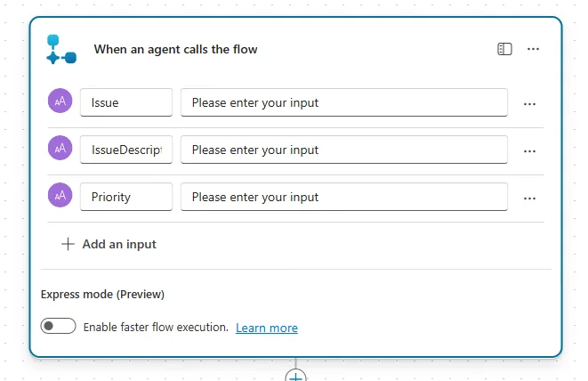Open the Issue input row options menu

tap(529, 103)
